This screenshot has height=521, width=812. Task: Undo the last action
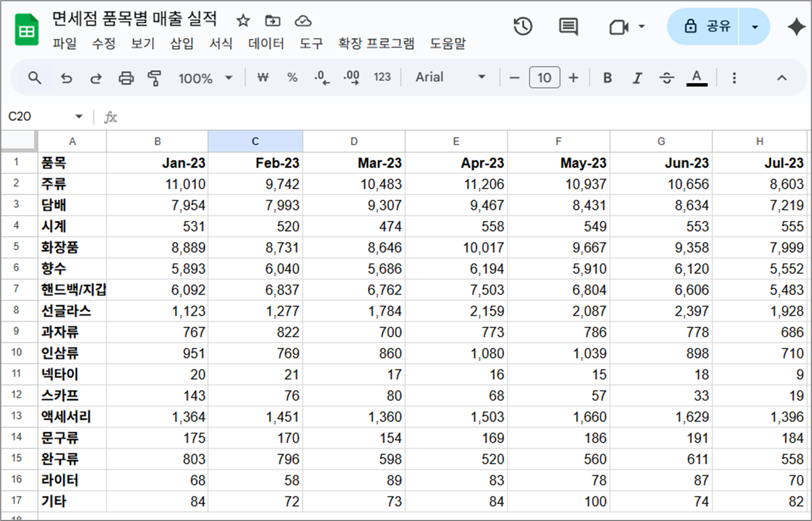pyautogui.click(x=66, y=78)
